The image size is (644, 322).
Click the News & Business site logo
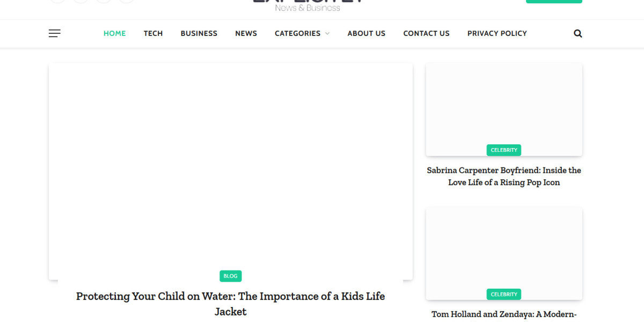click(x=308, y=5)
